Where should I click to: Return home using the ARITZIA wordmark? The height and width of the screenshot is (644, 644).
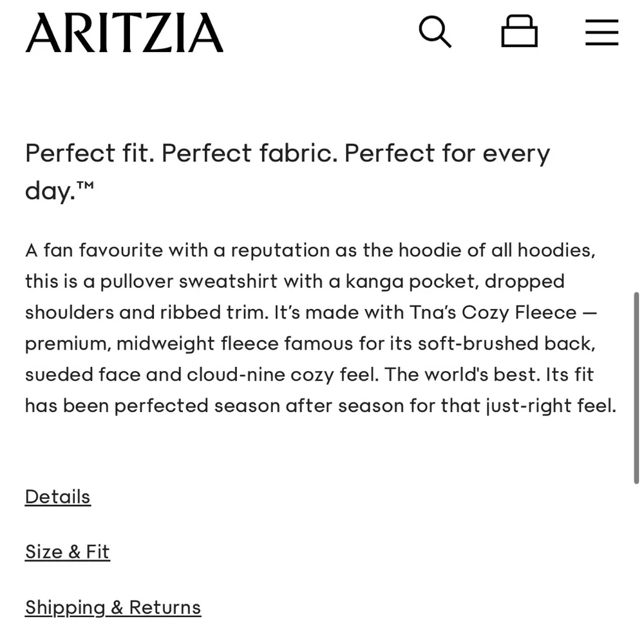124,32
